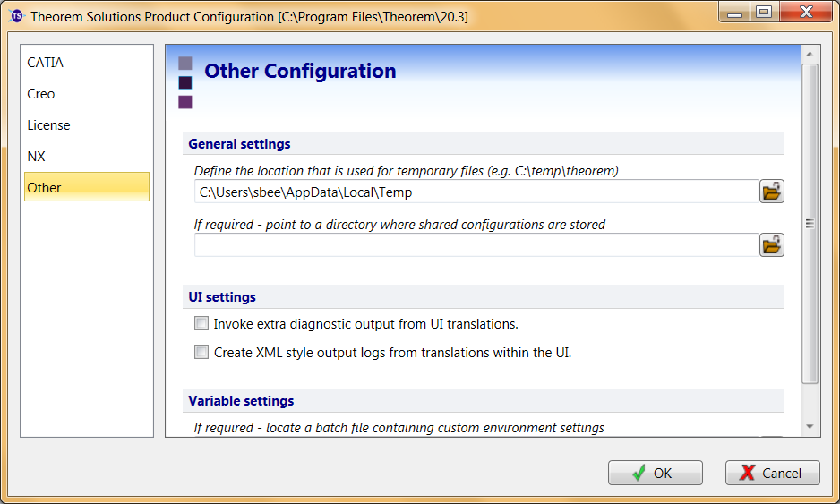The height and width of the screenshot is (504, 840).
Task: Click the 'point to a directory' hint text
Action: click(399, 225)
